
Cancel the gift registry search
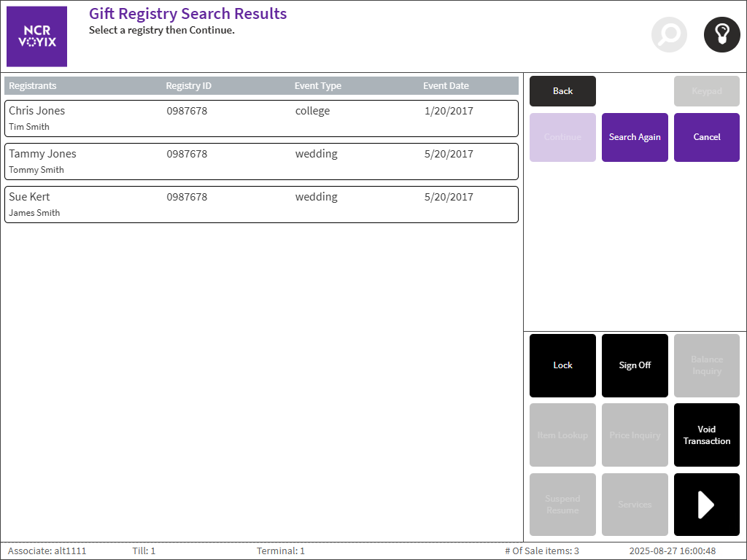pyautogui.click(x=706, y=137)
